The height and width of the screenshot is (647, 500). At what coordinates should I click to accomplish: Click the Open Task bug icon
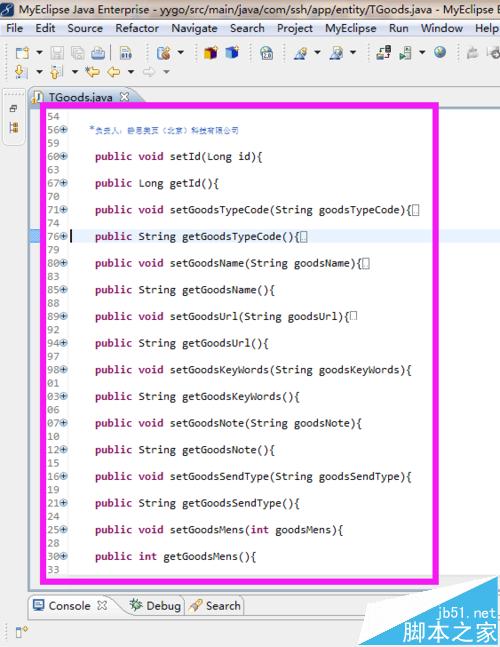tap(164, 53)
